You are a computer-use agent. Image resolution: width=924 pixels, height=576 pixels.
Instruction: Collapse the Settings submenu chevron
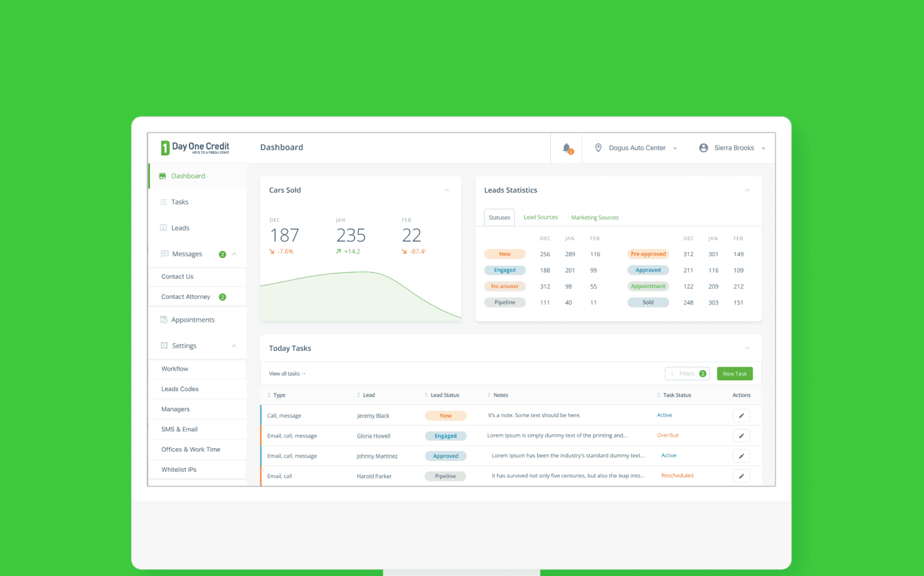[x=235, y=346]
